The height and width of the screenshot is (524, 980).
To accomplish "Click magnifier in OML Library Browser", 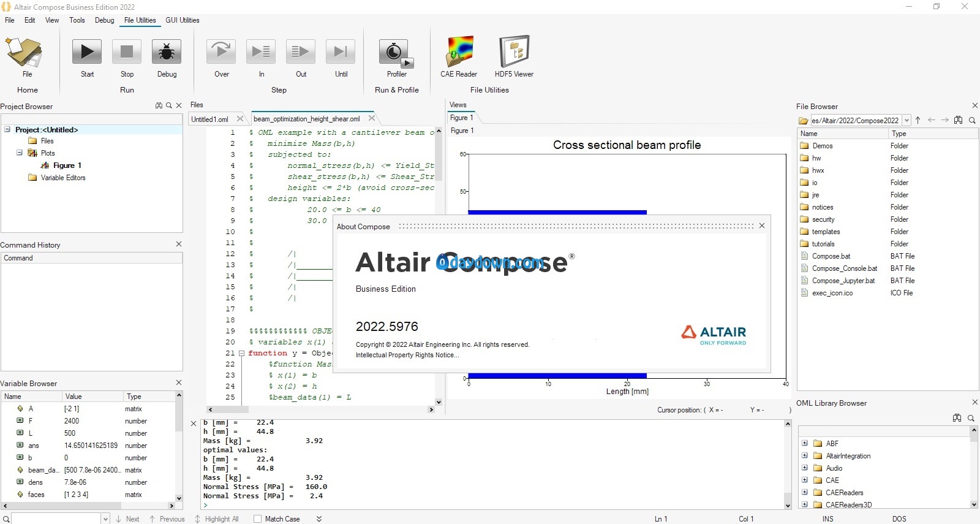I will (971, 418).
